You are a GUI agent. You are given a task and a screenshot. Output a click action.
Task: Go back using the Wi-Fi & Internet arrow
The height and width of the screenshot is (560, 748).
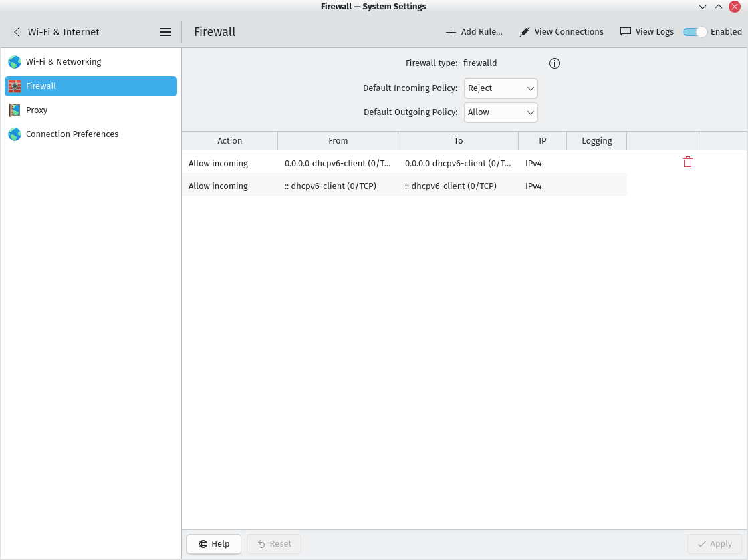pos(17,32)
